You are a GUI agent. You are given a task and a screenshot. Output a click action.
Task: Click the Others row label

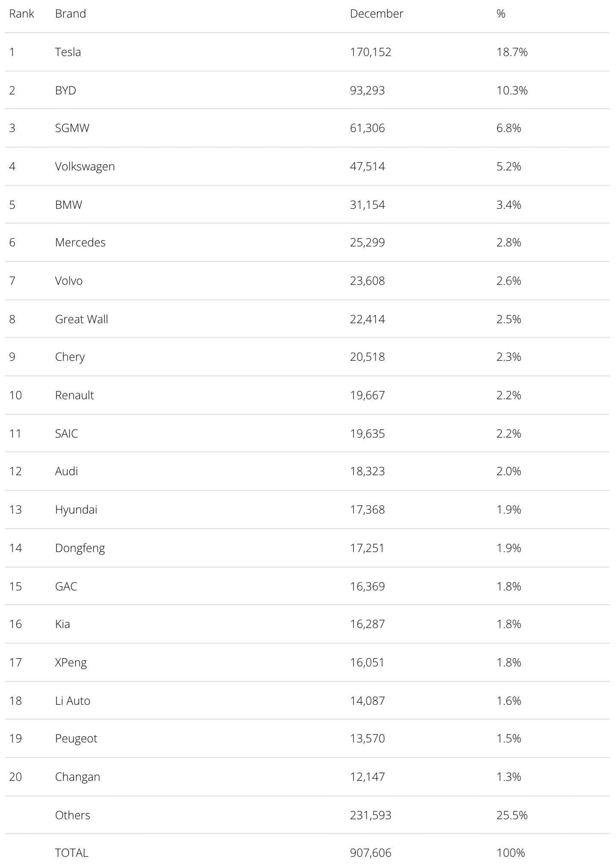72,815
